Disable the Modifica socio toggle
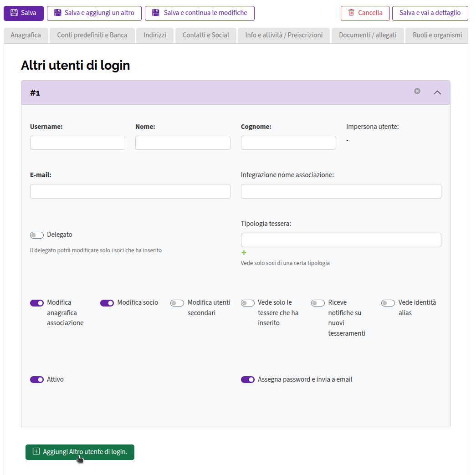The height and width of the screenshot is (475, 476). [107, 303]
